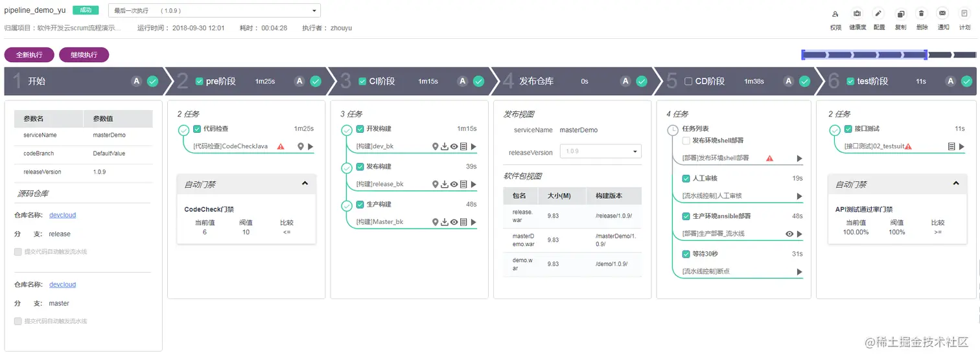The image size is (980, 360).
Task: Click the A badge on CI阶段 header
Action: (462, 81)
